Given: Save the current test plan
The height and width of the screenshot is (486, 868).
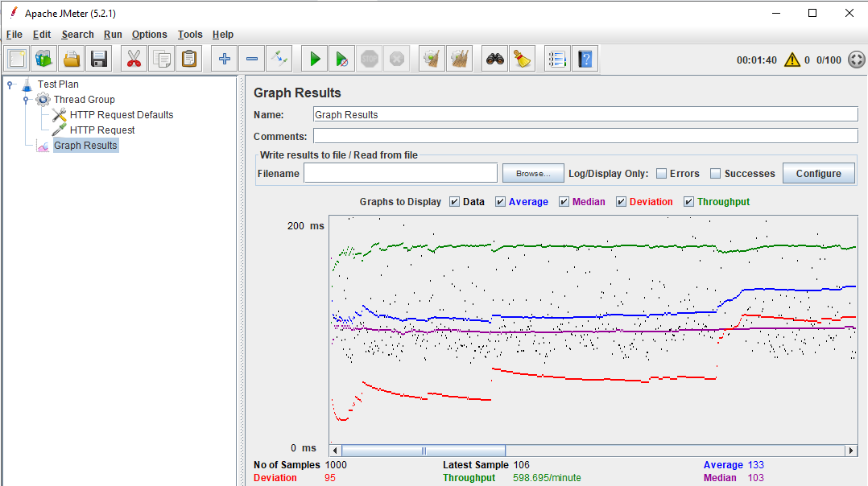Looking at the screenshot, I should [97, 58].
